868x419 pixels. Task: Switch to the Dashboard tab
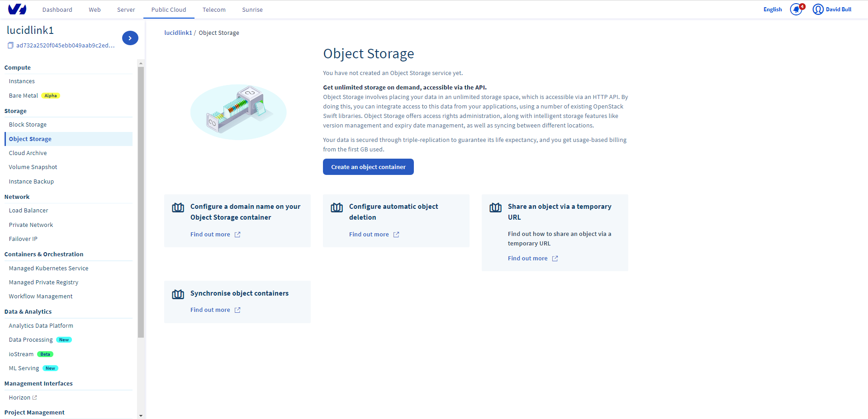[x=57, y=9]
